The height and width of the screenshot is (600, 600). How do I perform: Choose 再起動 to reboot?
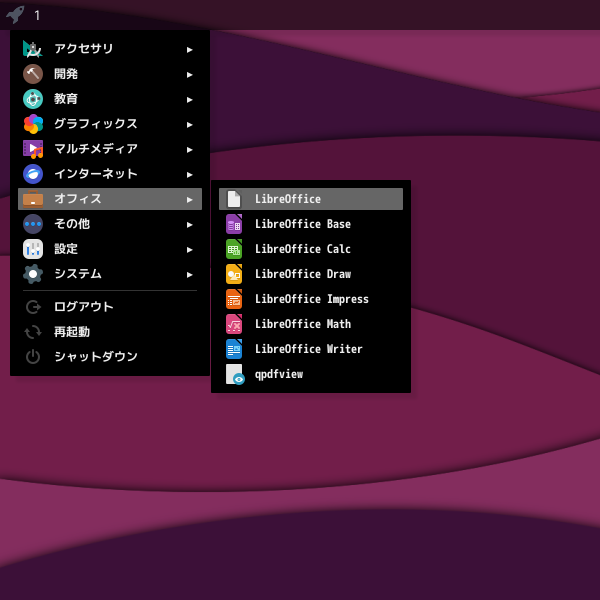(110, 332)
